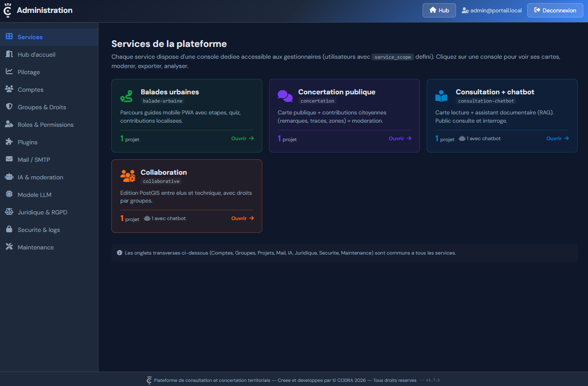Click the Consultation + chatbot book reader icon
Viewport: 588px width, 386px height.
pyautogui.click(x=441, y=96)
